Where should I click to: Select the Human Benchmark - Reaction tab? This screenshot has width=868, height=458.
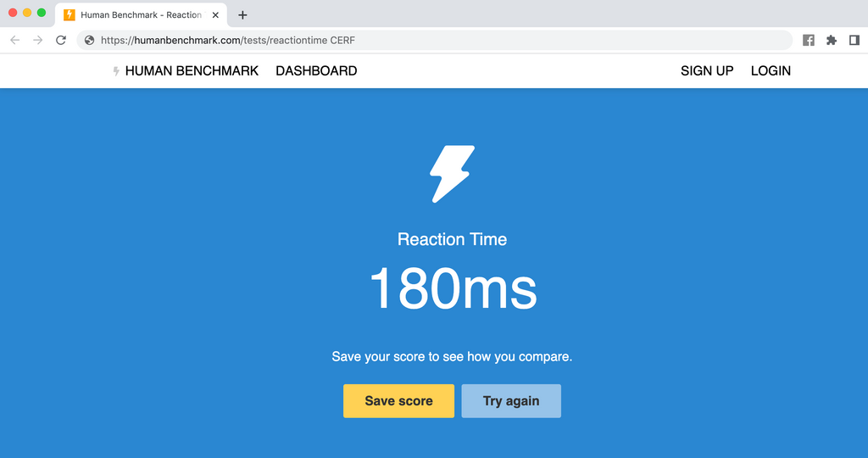[141, 15]
